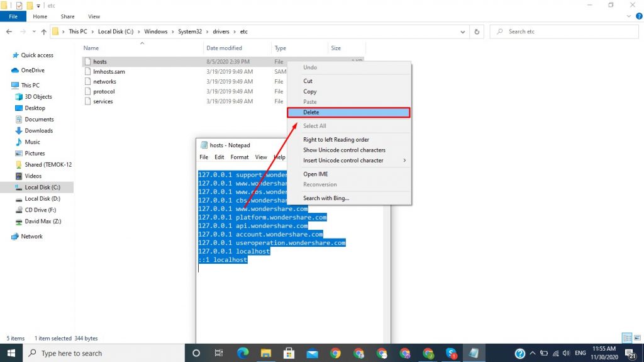The width and height of the screenshot is (644, 362).
Task: Open Explorer Help question mark icon
Action: 636,16
